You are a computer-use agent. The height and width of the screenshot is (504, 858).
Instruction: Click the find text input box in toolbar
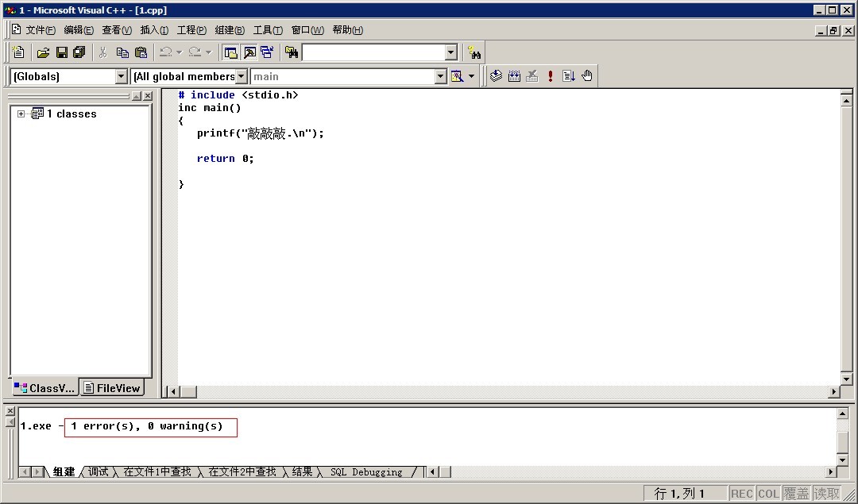point(373,52)
